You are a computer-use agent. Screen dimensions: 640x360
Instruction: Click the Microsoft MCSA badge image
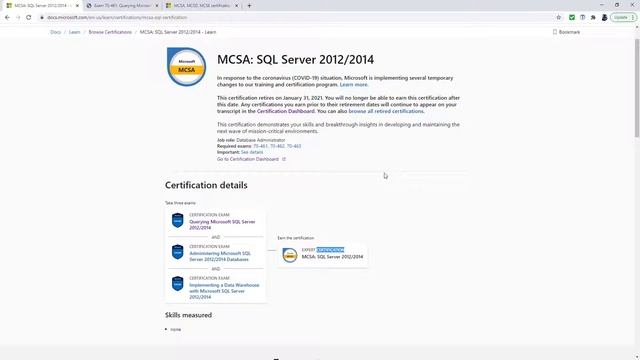[x=187, y=67]
